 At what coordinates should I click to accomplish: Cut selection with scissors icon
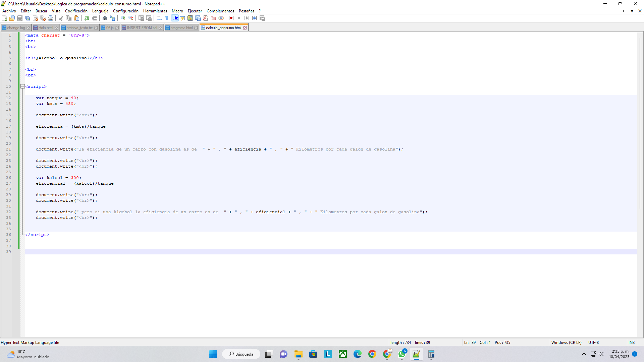pyautogui.click(x=61, y=18)
